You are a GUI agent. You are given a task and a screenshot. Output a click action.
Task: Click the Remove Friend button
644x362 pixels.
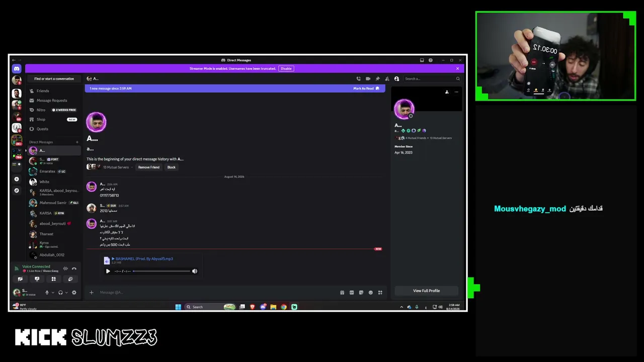point(148,167)
